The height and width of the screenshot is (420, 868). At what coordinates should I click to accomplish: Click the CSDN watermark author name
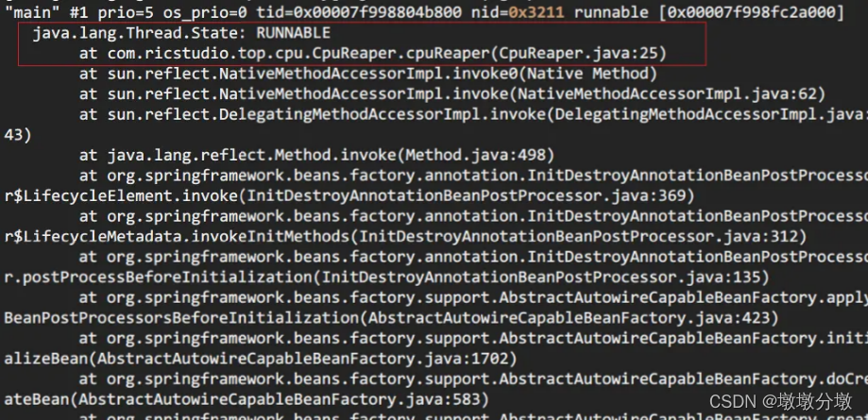tap(813, 400)
